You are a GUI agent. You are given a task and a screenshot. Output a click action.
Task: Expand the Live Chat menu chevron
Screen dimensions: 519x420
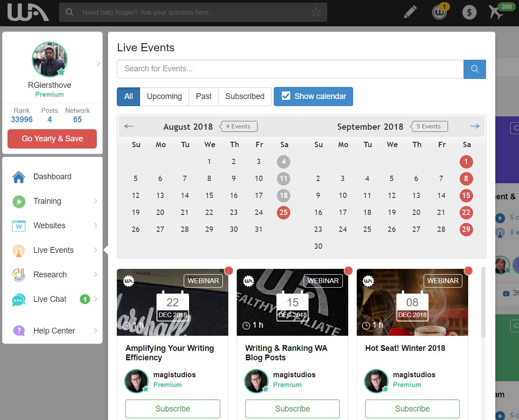tap(95, 299)
